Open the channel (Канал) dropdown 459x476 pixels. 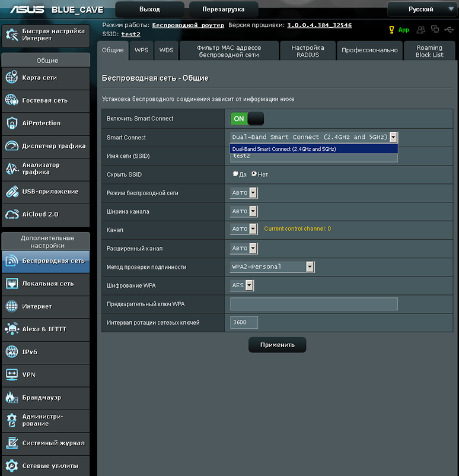click(x=244, y=229)
